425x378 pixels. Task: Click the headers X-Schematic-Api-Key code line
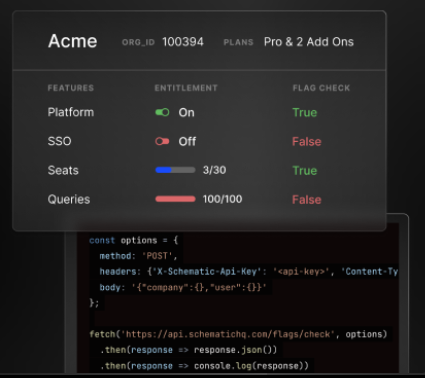click(x=249, y=272)
